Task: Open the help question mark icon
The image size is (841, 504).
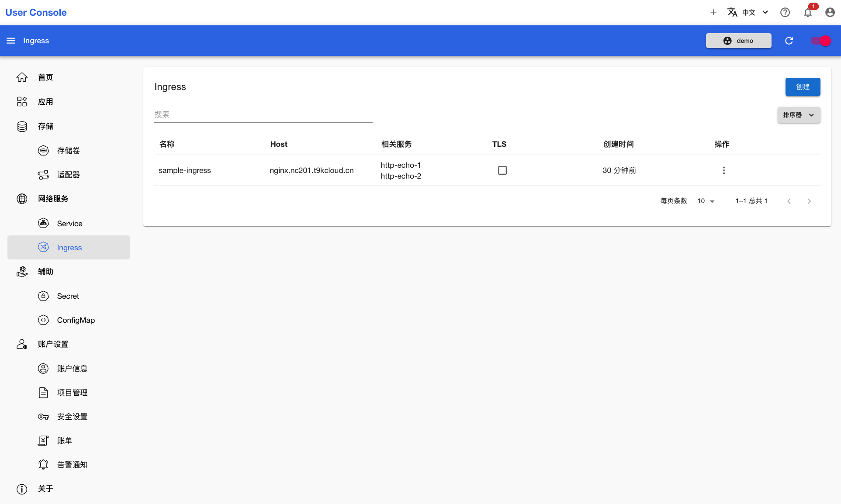Action: 785,12
